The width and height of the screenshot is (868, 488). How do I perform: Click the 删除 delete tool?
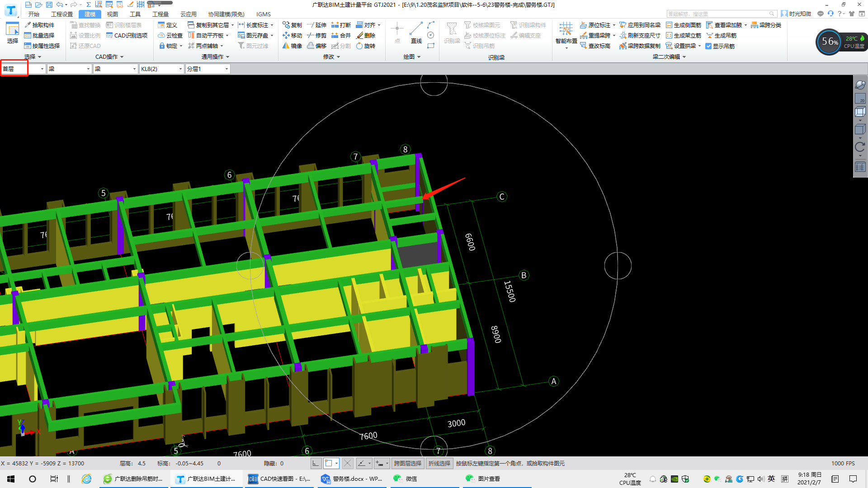[366, 35]
